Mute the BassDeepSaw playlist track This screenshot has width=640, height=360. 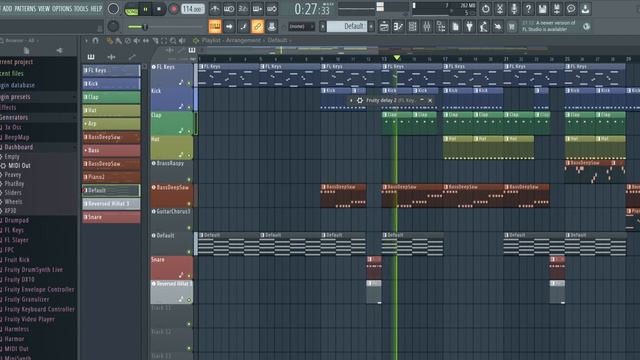pyautogui.click(x=189, y=204)
